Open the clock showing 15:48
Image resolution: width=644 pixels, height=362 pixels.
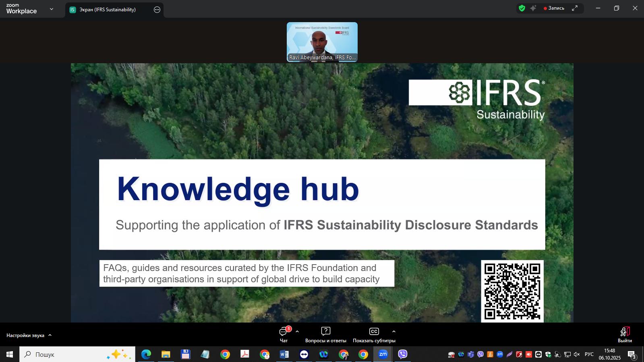pos(609,354)
